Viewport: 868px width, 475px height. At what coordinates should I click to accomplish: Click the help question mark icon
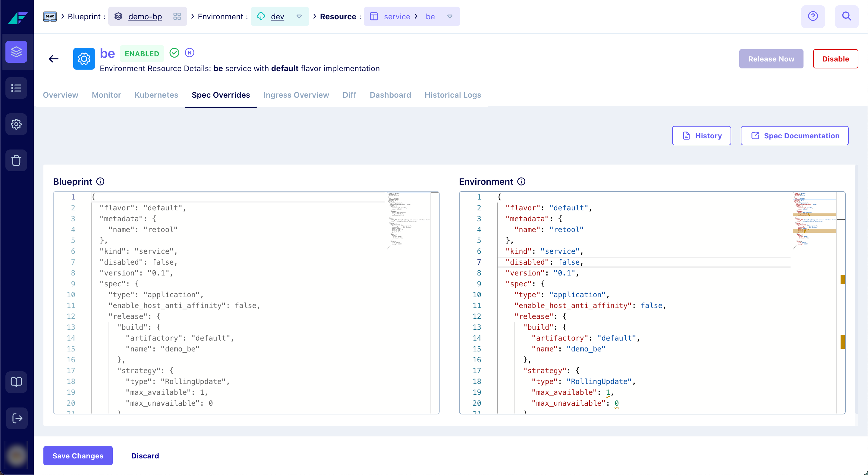813,16
